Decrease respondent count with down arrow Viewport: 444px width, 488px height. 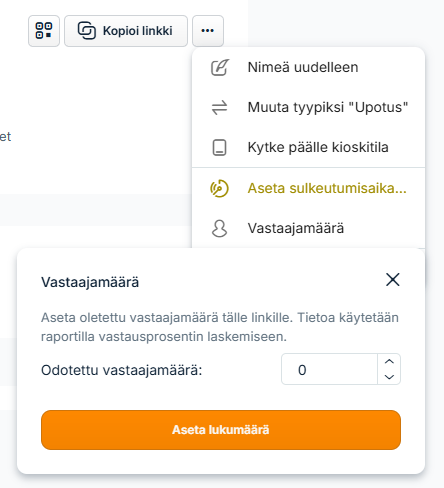pos(389,377)
